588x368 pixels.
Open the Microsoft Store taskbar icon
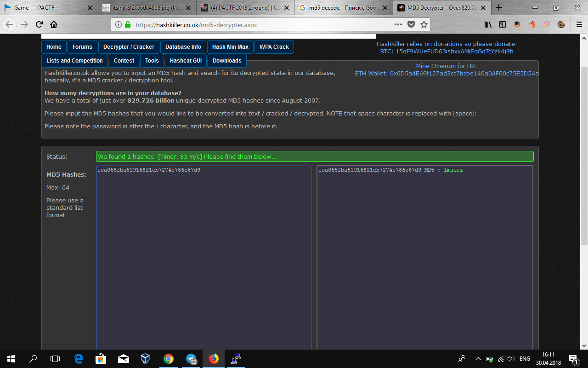click(101, 359)
